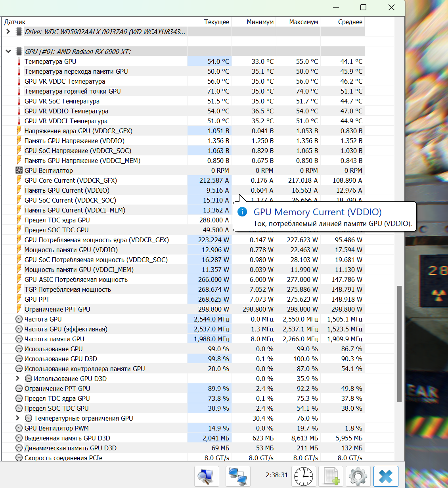Viewport: 448px width, 488px height.
Task: Click thermometer icon beside Температура GPU
Action: pyautogui.click(x=19, y=61)
